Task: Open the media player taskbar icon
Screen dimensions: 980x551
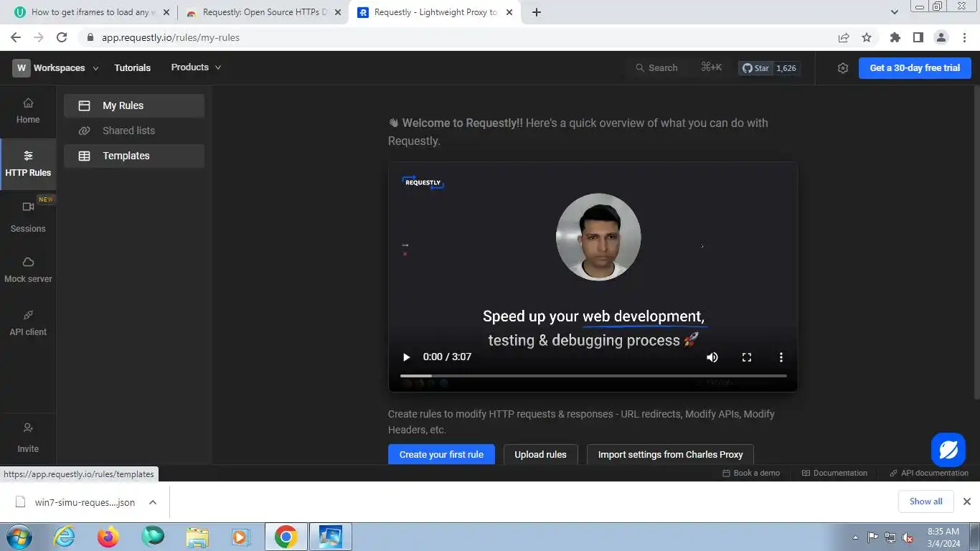Action: [x=240, y=537]
